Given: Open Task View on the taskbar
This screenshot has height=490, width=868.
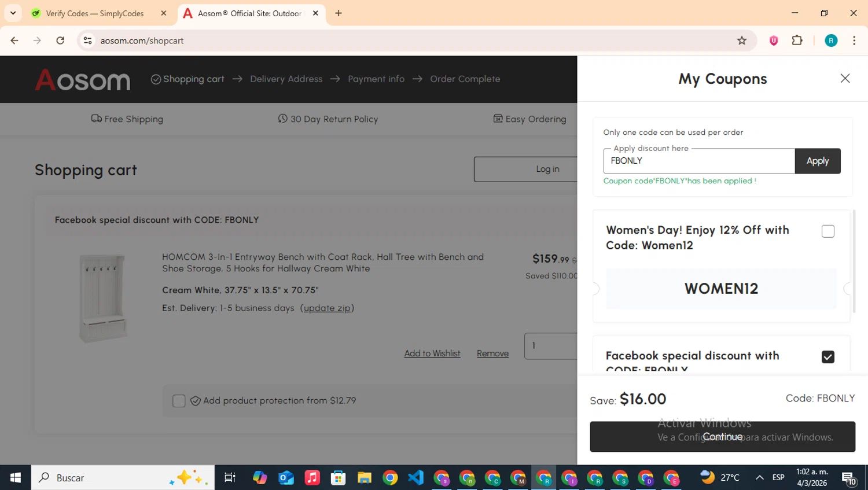Looking at the screenshot, I should pyautogui.click(x=230, y=478).
